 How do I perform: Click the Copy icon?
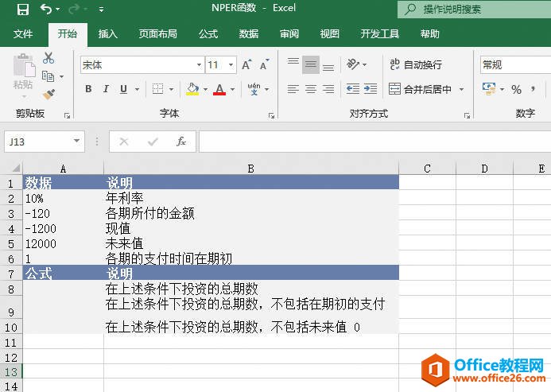[48, 76]
